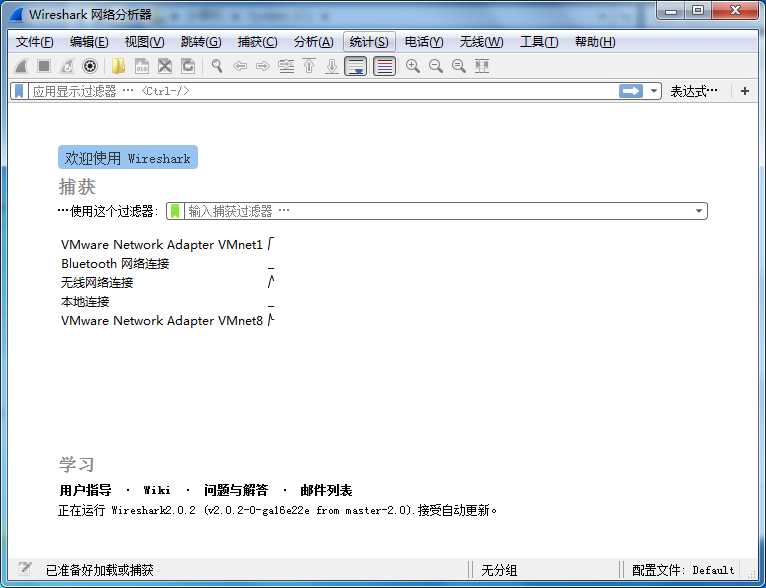Click the stop capture square icon
Viewport: 766px width, 588px height.
click(x=44, y=66)
